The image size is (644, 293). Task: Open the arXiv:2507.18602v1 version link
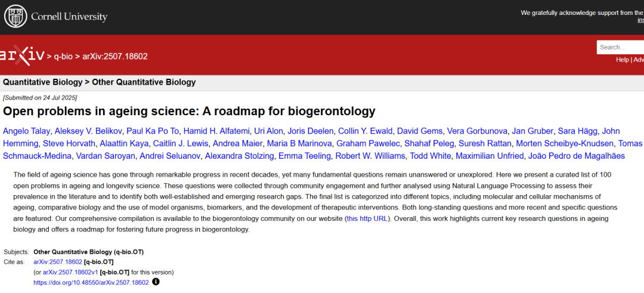[x=70, y=272]
